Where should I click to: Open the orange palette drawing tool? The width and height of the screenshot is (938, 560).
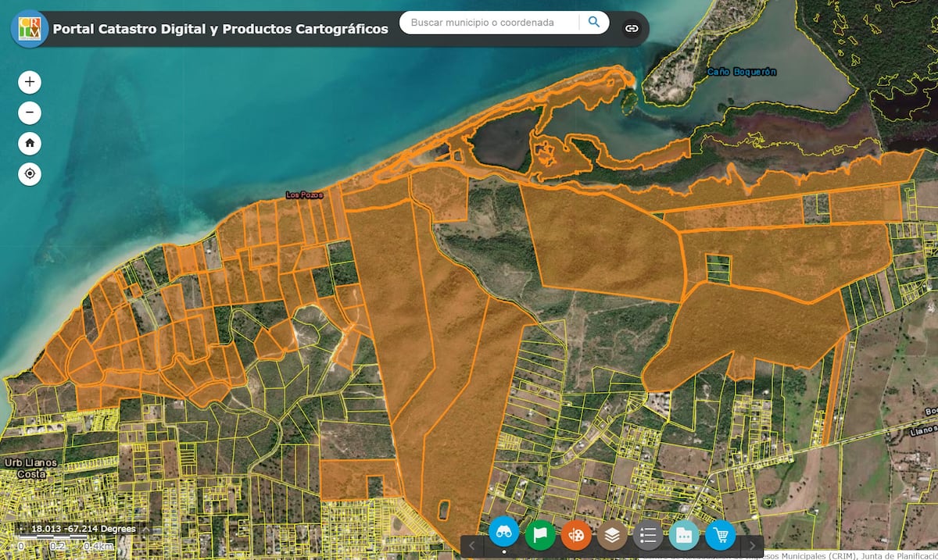point(576,535)
